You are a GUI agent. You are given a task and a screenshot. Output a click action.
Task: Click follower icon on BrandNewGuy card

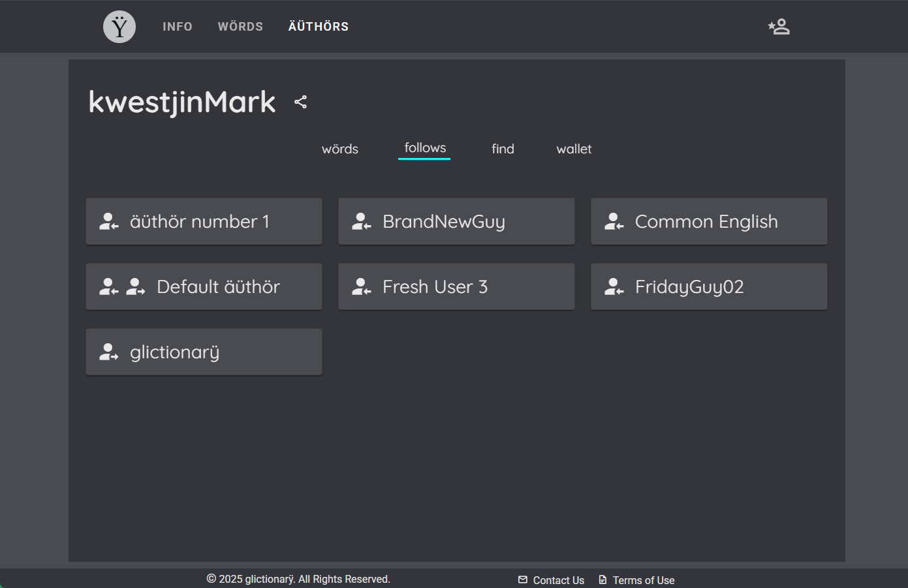point(362,222)
